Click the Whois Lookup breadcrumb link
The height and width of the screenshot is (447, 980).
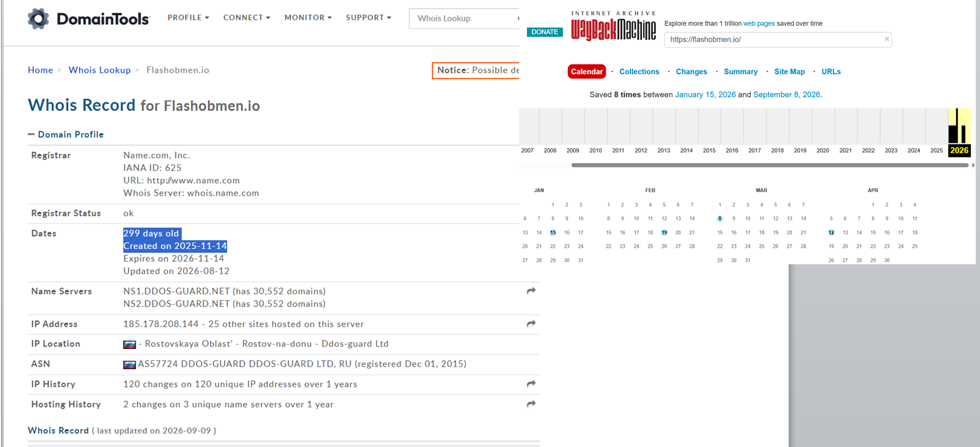99,70
